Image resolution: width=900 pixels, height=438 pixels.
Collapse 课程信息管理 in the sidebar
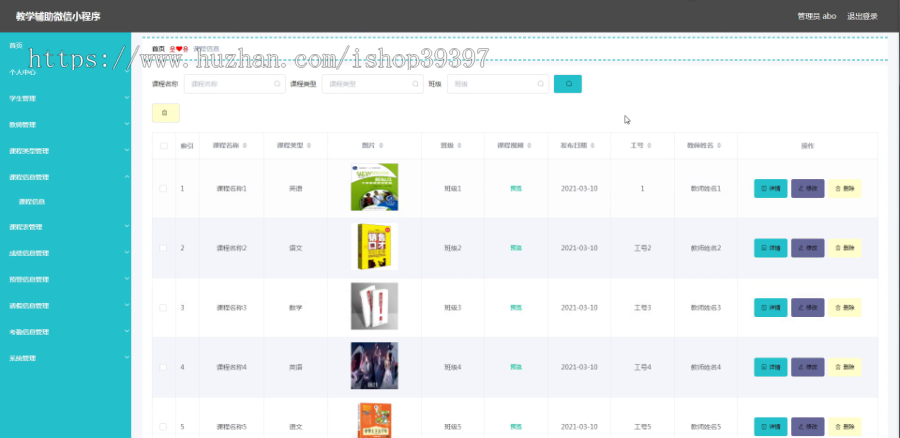(65, 177)
